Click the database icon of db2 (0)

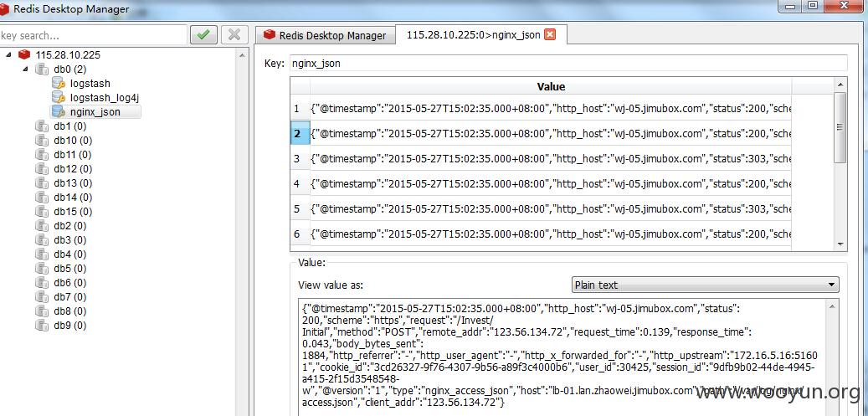(42, 226)
